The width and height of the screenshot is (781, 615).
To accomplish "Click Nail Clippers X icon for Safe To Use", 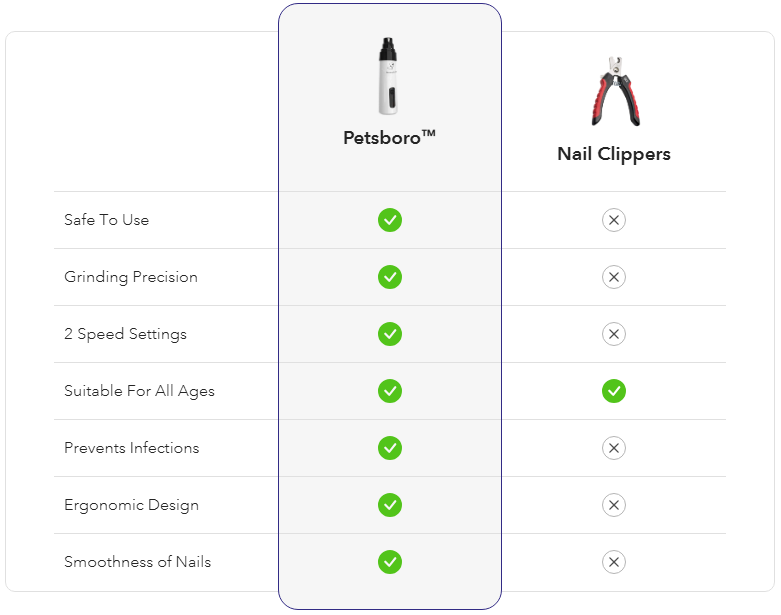I will click(x=614, y=220).
